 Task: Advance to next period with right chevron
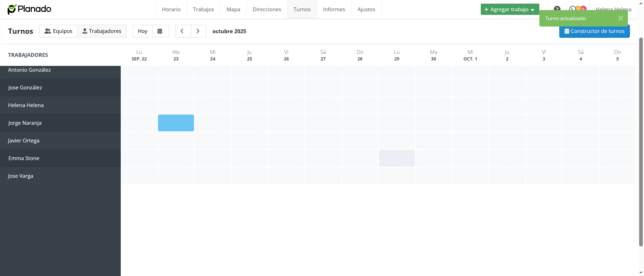[198, 31]
